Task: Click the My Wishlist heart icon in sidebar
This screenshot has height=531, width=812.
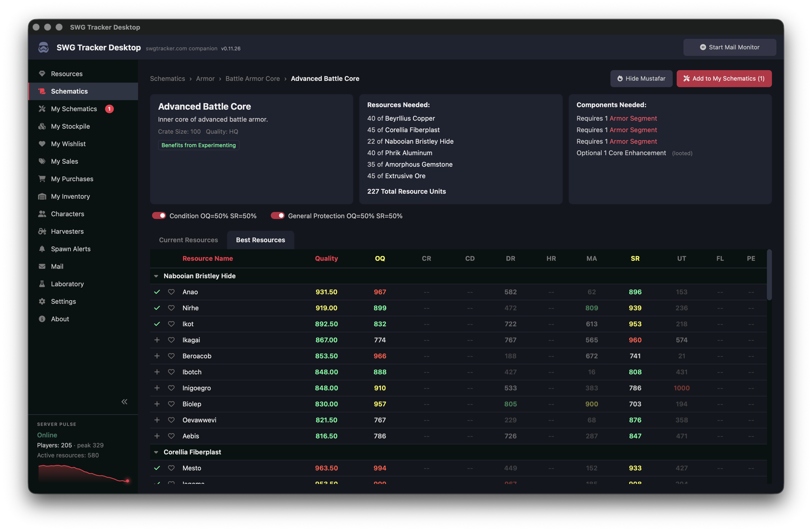Action: tap(42, 143)
